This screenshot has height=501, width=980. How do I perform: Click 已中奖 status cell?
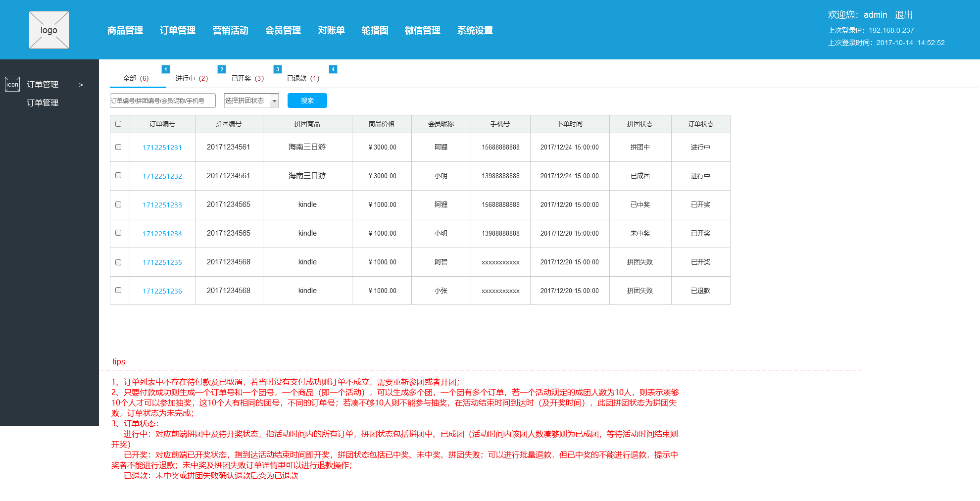[x=640, y=204]
